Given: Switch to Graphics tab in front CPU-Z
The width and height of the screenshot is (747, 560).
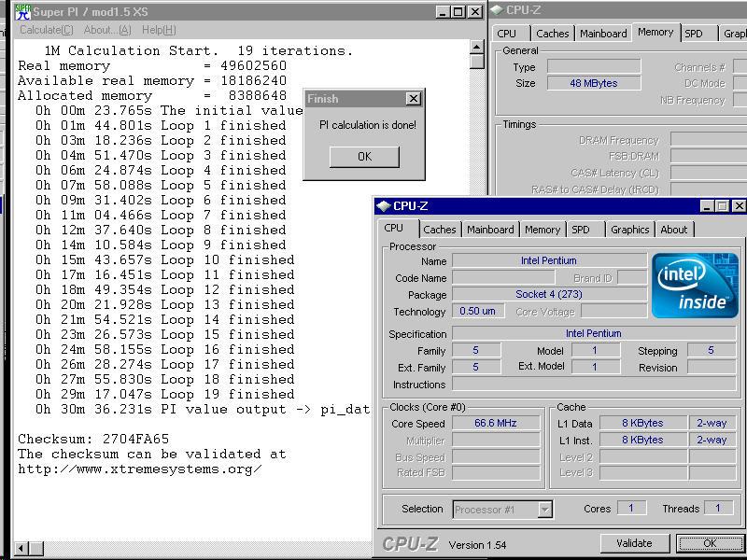Looking at the screenshot, I should point(629,230).
